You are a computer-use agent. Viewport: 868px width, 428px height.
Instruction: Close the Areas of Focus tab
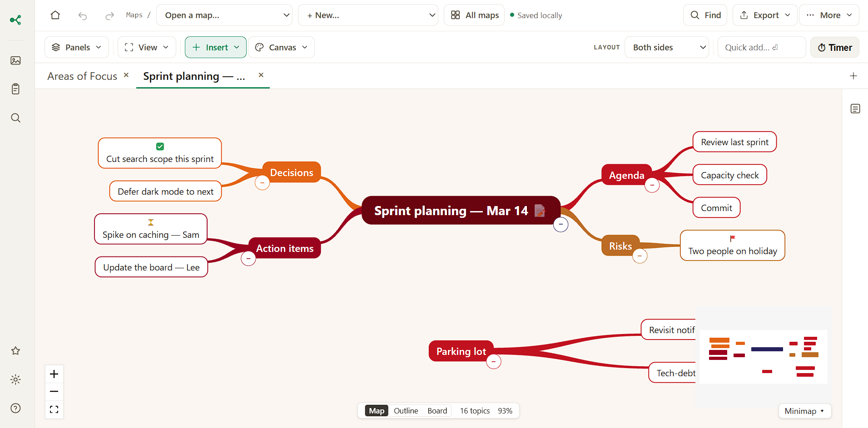click(x=126, y=75)
